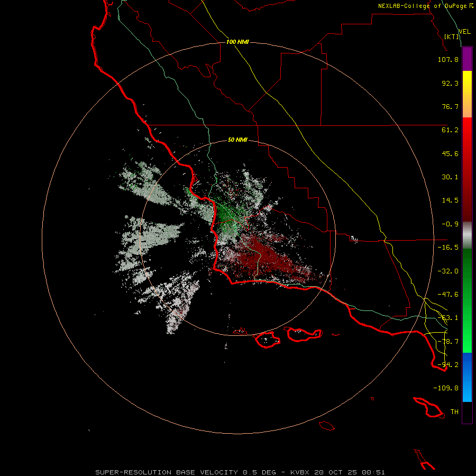The image size is (476, 476).
Task: Click the 100 NMI range ring label
Action: pos(237,42)
